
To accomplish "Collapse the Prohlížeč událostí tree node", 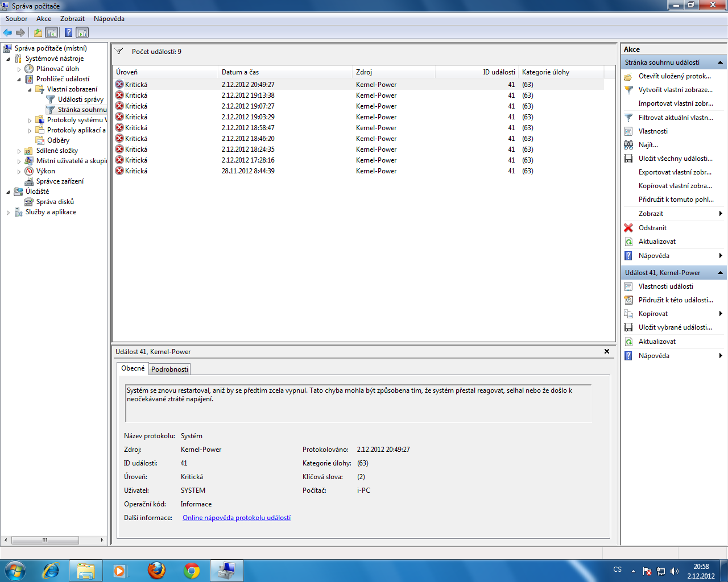I will [x=19, y=80].
